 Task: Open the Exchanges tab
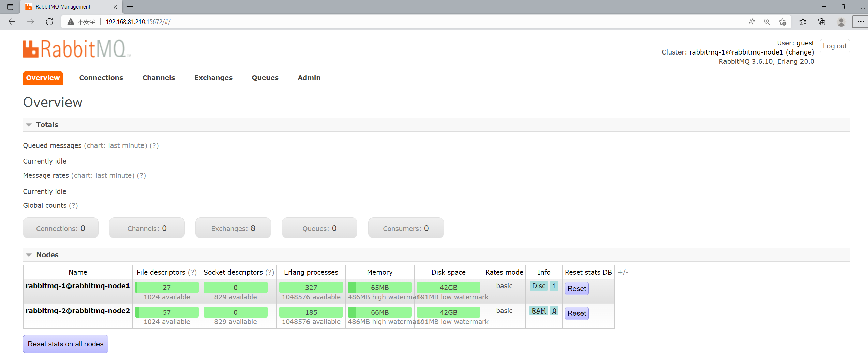213,78
